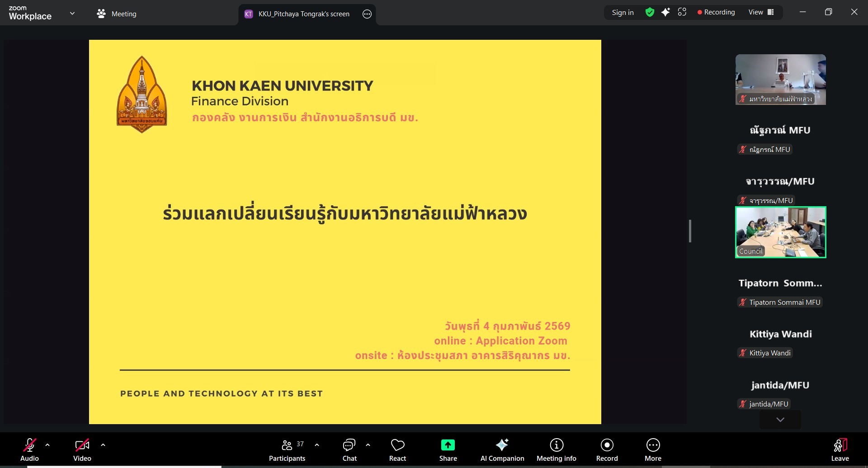The height and width of the screenshot is (468, 868).
Task: Select Tipatorn Sommai MFU participant tile
Action: click(x=781, y=283)
